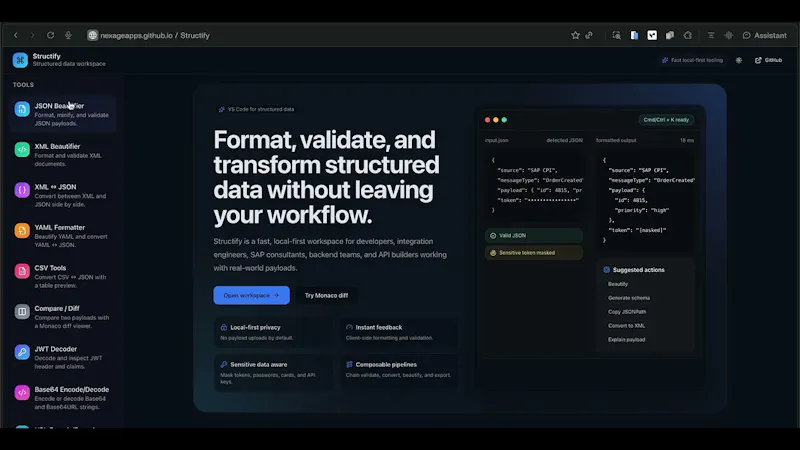Click Beautify under Suggested actions

click(618, 284)
